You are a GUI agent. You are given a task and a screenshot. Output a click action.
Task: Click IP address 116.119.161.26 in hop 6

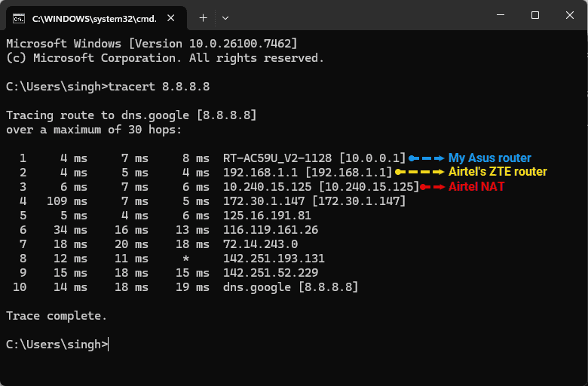coord(271,229)
